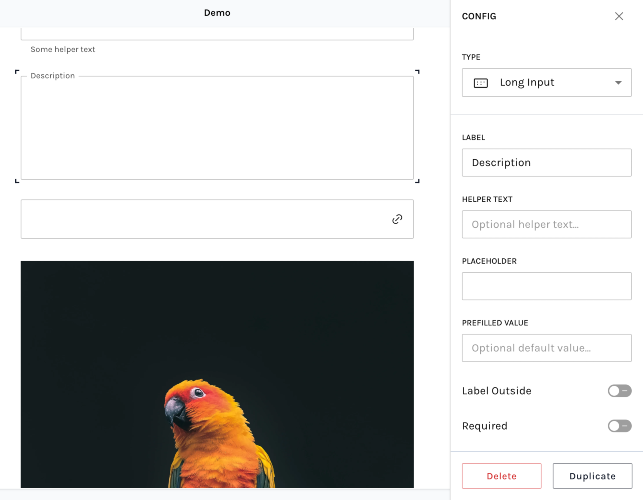The height and width of the screenshot is (500, 643).
Task: Toggle the Label Outside switch
Action: tap(620, 391)
